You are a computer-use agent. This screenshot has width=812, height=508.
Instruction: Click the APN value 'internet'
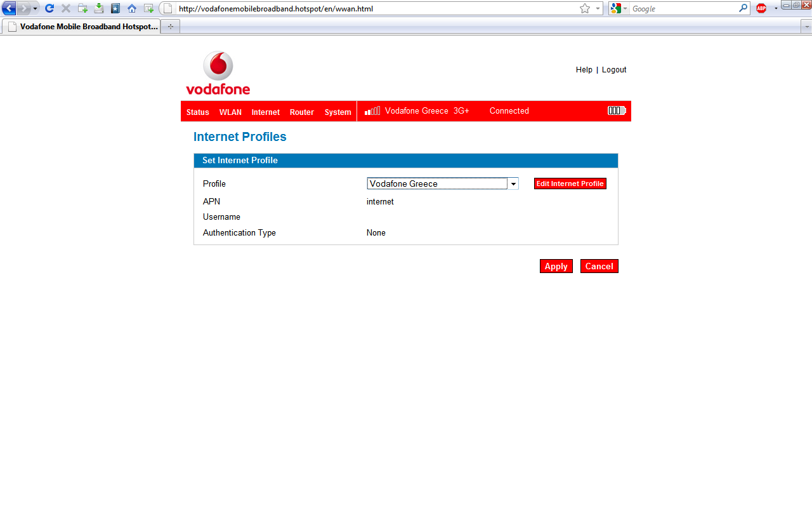click(380, 201)
